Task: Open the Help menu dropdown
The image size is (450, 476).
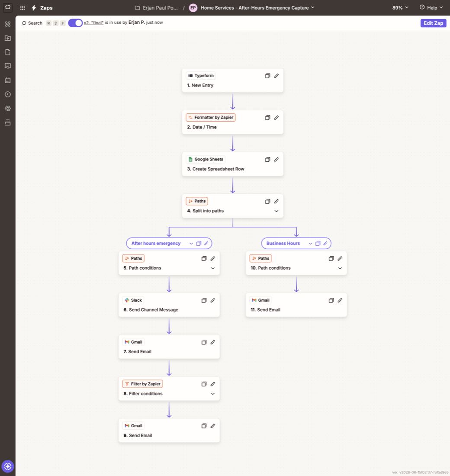Action: pyautogui.click(x=431, y=8)
